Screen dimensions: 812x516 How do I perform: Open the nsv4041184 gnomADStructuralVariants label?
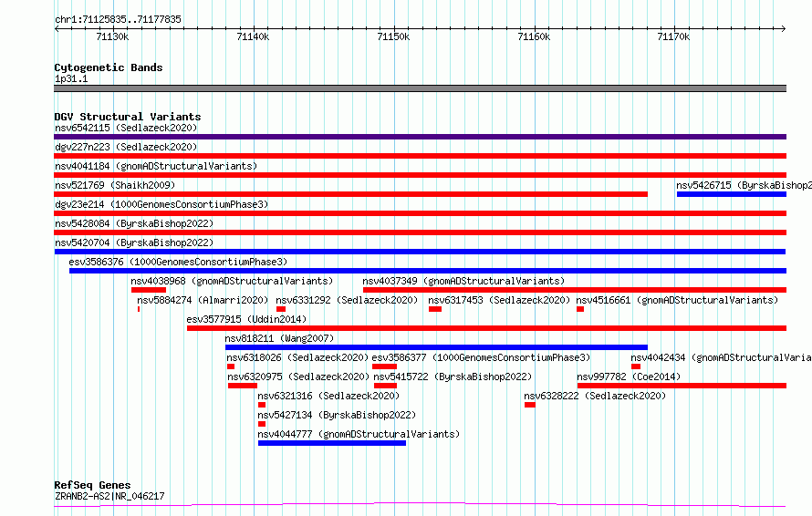click(156, 166)
